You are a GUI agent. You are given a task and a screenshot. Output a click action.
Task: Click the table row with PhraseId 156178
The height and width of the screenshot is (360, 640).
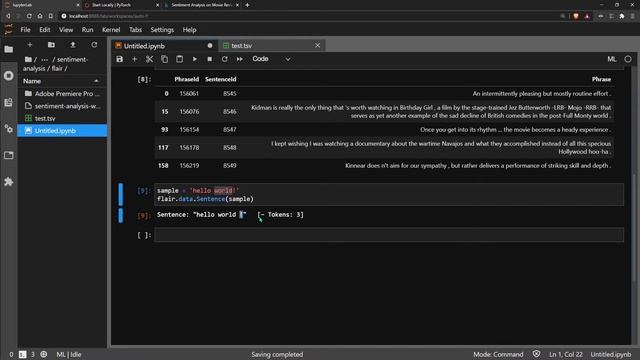pos(384,147)
